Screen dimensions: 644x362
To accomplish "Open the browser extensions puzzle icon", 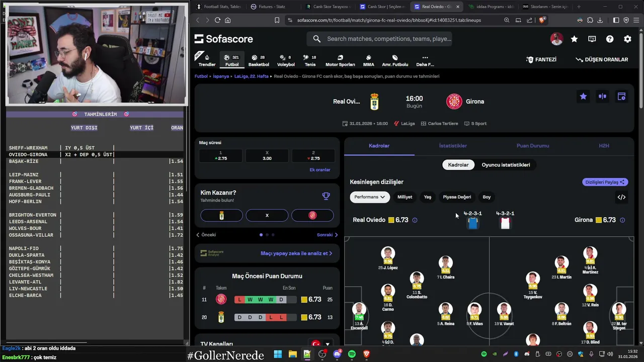I will [590, 20].
